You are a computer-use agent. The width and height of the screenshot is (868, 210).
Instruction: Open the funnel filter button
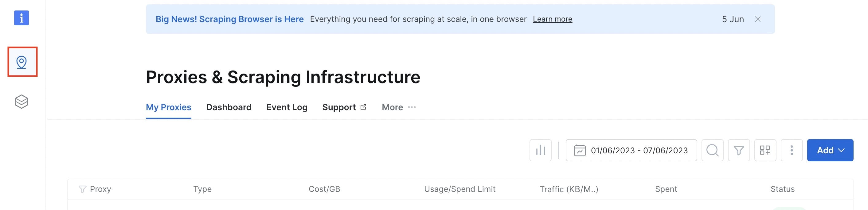(739, 150)
